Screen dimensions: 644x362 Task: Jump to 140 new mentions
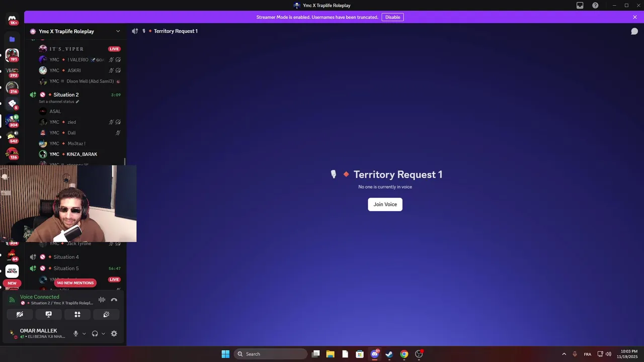tap(75, 283)
